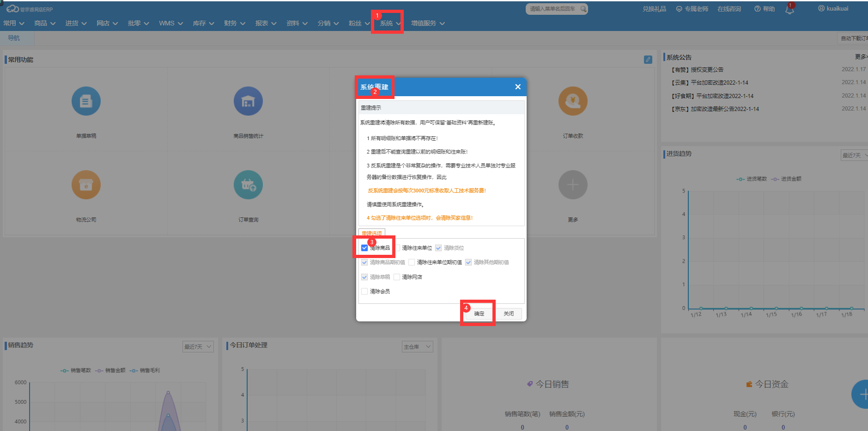Expand the 财务 menu dropdown
The height and width of the screenshot is (431, 868).
pyautogui.click(x=235, y=23)
